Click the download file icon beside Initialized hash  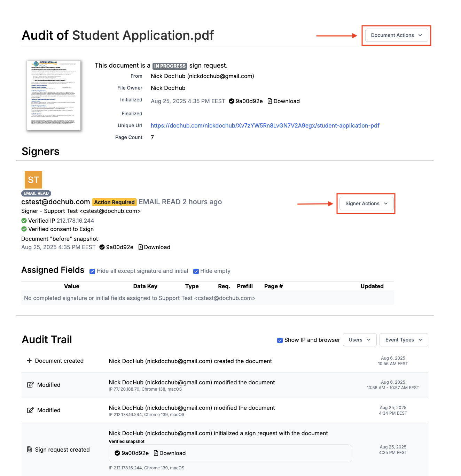(270, 101)
